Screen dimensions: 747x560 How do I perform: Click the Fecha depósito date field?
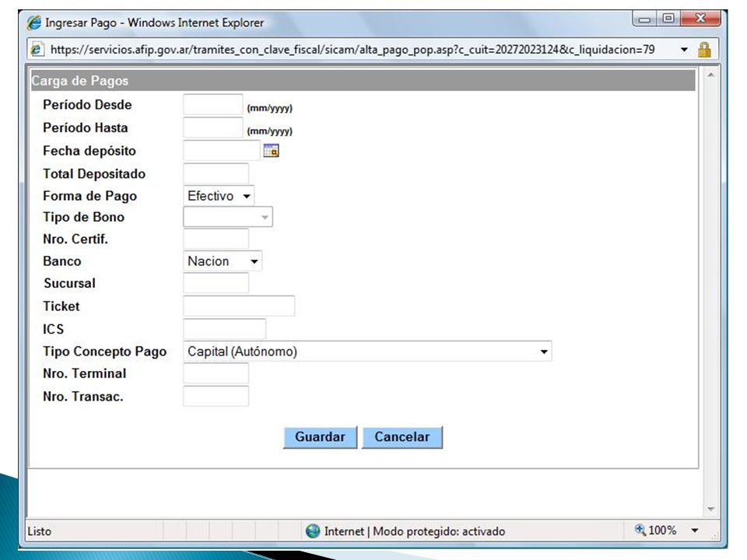coord(222,150)
